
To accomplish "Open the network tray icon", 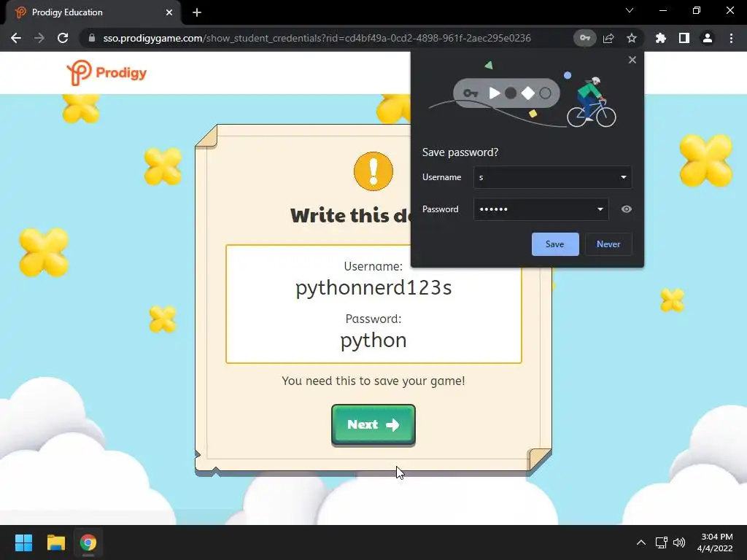I will (x=661, y=542).
